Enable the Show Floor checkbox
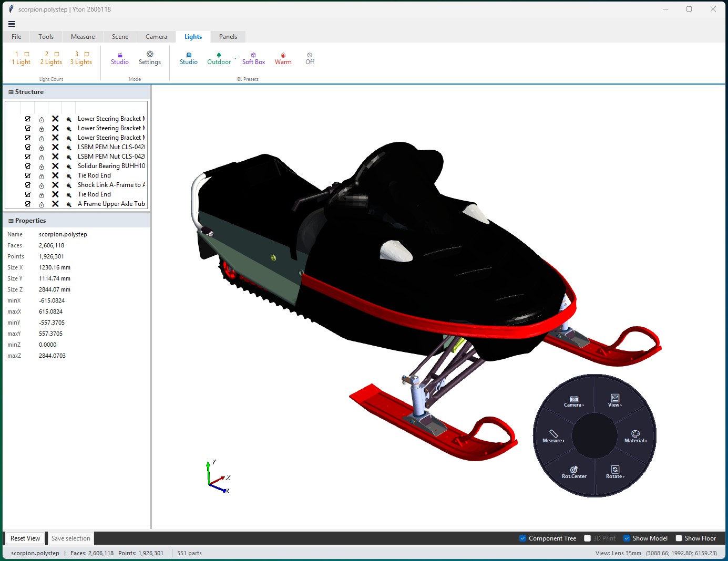 pyautogui.click(x=679, y=538)
